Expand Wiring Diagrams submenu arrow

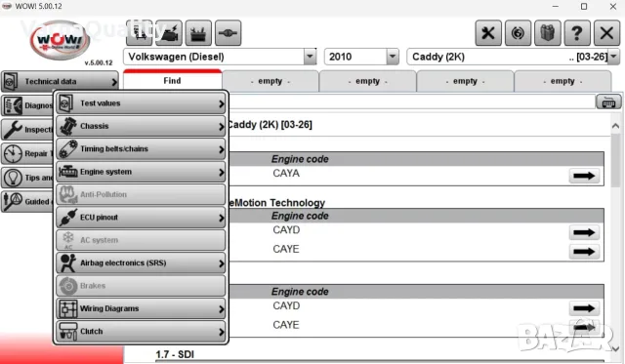point(222,309)
